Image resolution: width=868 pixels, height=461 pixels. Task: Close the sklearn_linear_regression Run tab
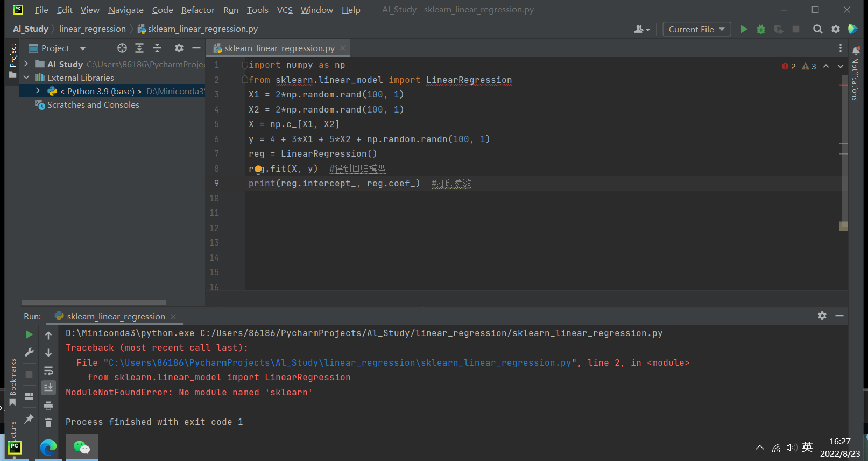point(173,316)
